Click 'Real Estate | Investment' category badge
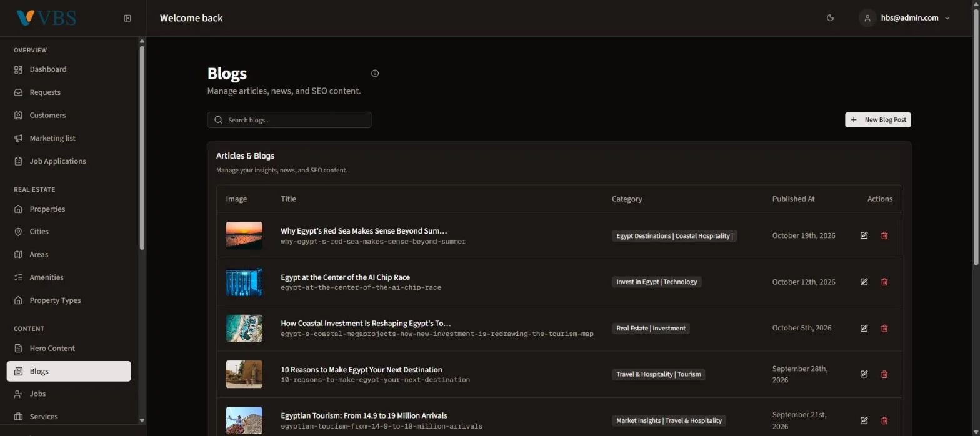This screenshot has width=980, height=436. tap(651, 328)
